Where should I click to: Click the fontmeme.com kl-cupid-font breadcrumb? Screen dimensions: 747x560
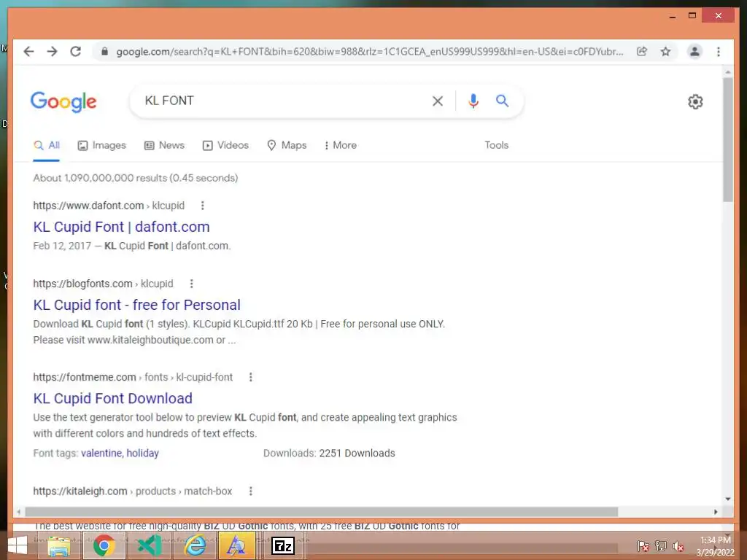[x=133, y=377]
